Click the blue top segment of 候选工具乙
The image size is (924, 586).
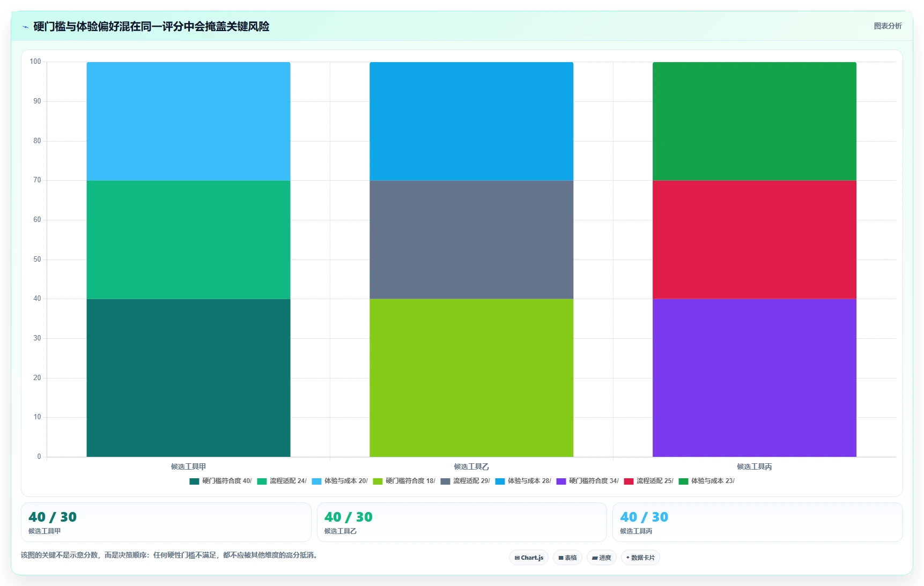click(471, 121)
